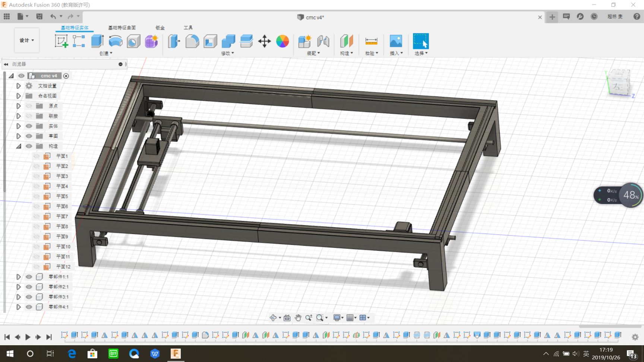Click the Offset Plane construct icon
Viewport: 644px width, 362px height.
[x=347, y=41]
